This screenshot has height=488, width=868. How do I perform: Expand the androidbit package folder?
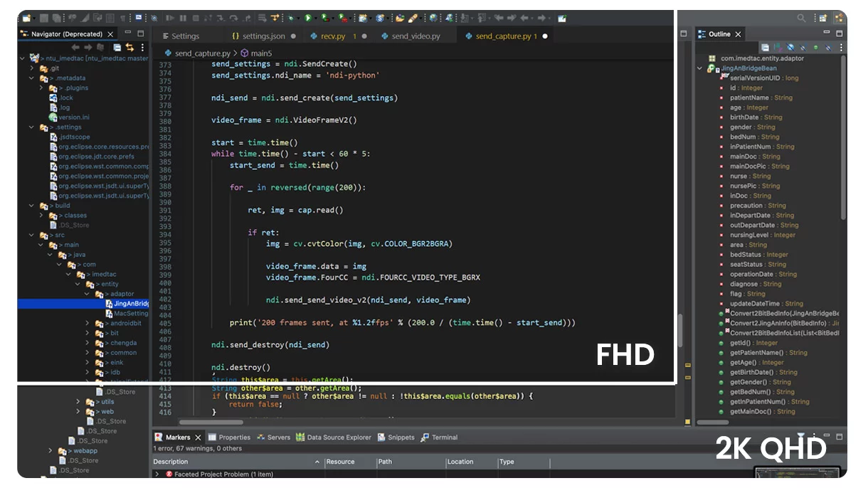coord(88,323)
